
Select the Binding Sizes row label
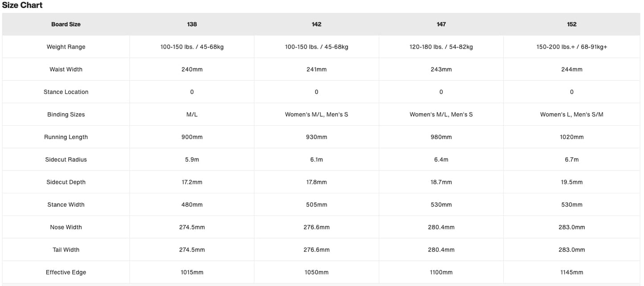66,114
